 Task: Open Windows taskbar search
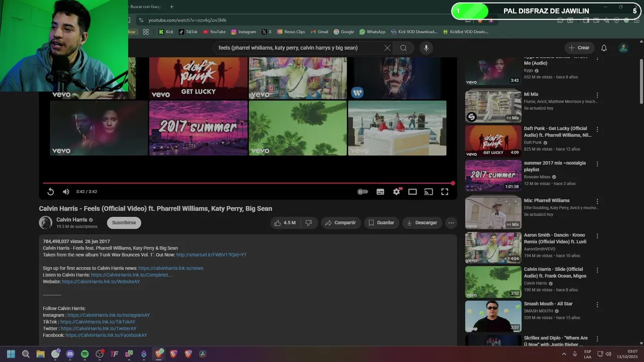coord(26,354)
